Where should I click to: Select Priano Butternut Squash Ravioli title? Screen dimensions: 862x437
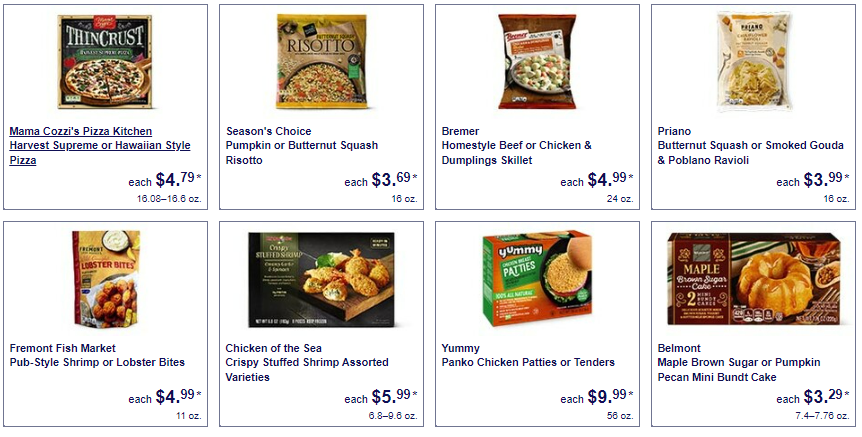(x=750, y=146)
